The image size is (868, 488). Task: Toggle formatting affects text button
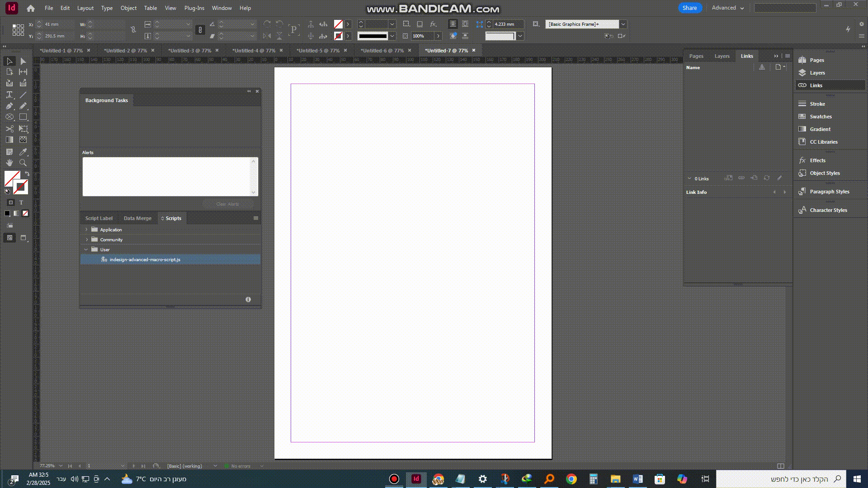(x=21, y=202)
